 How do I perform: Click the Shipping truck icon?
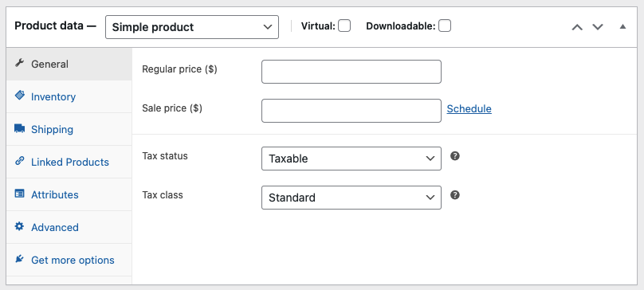tap(19, 128)
